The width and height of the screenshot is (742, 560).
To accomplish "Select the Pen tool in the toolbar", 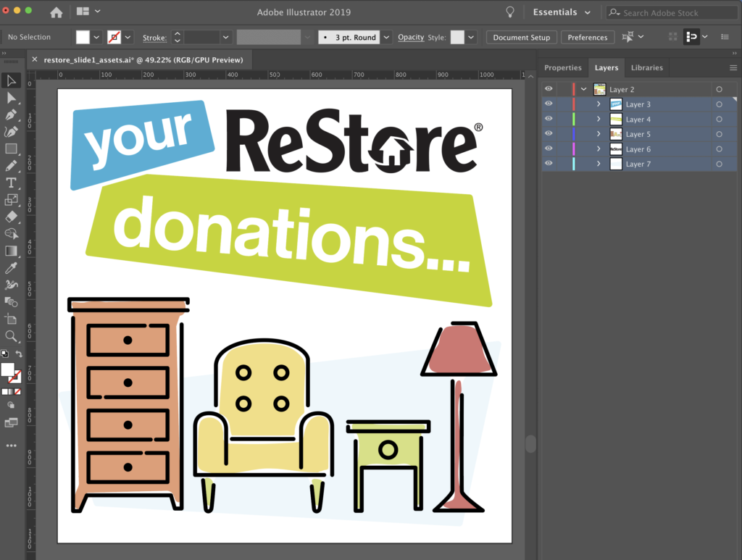I will coord(12,115).
